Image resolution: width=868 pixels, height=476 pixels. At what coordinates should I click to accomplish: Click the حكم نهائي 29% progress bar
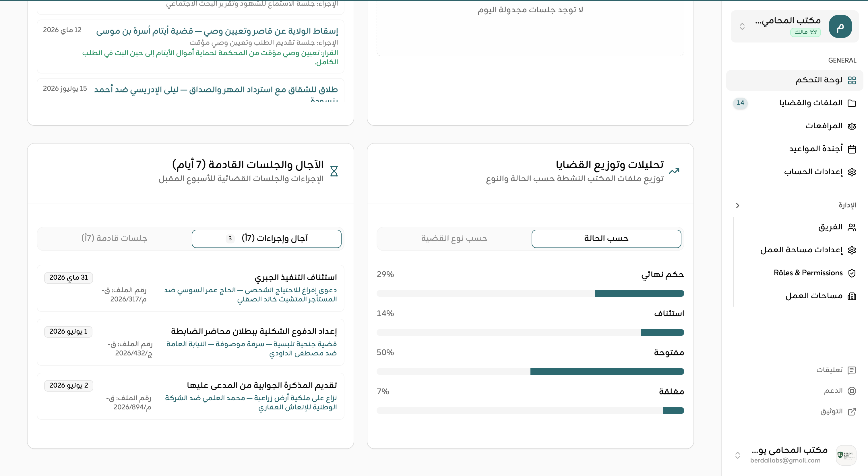tap(530, 293)
